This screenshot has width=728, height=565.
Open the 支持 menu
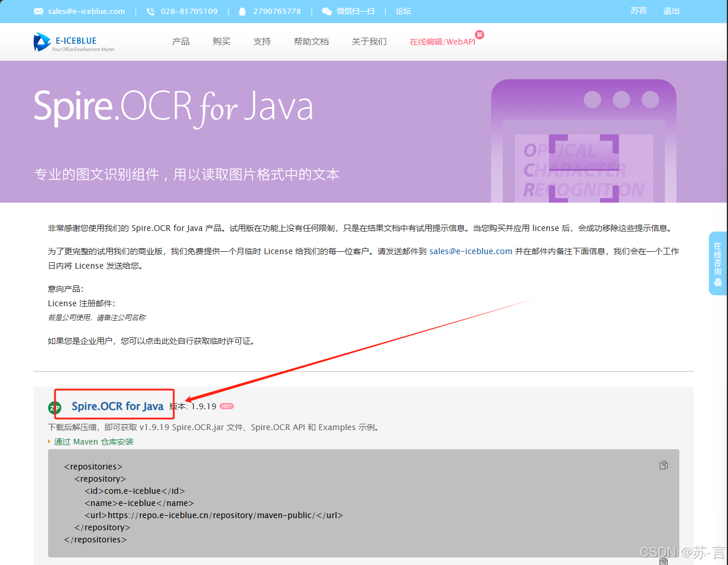(x=262, y=42)
